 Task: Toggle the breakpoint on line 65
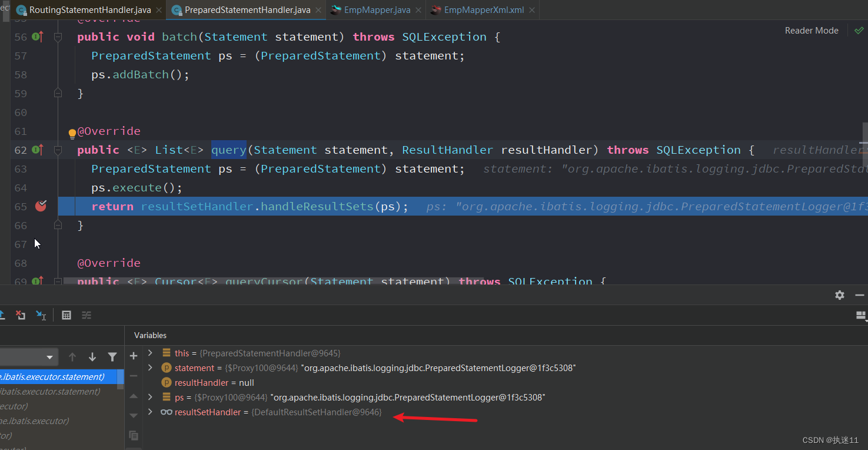coord(41,206)
